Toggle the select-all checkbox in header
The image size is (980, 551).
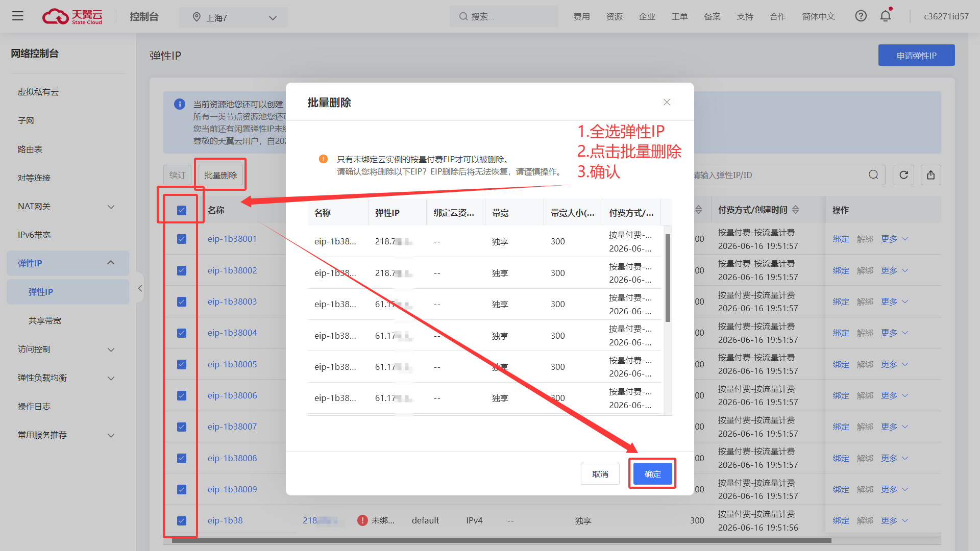pos(182,210)
